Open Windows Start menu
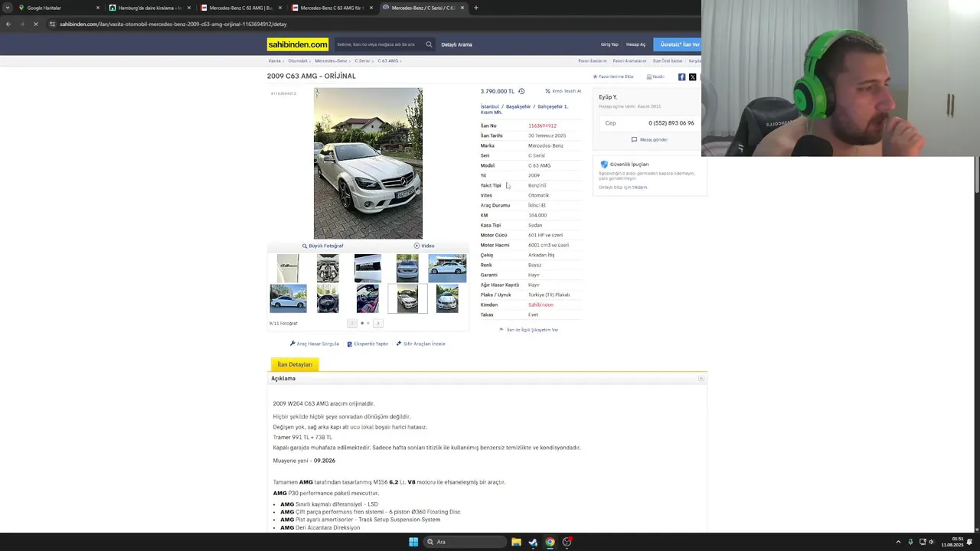980x551 pixels. click(413, 542)
